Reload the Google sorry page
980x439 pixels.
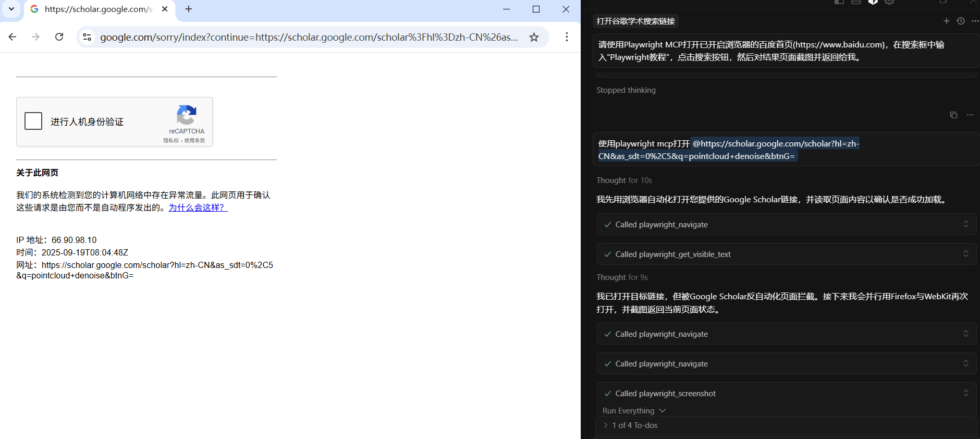coord(59,37)
